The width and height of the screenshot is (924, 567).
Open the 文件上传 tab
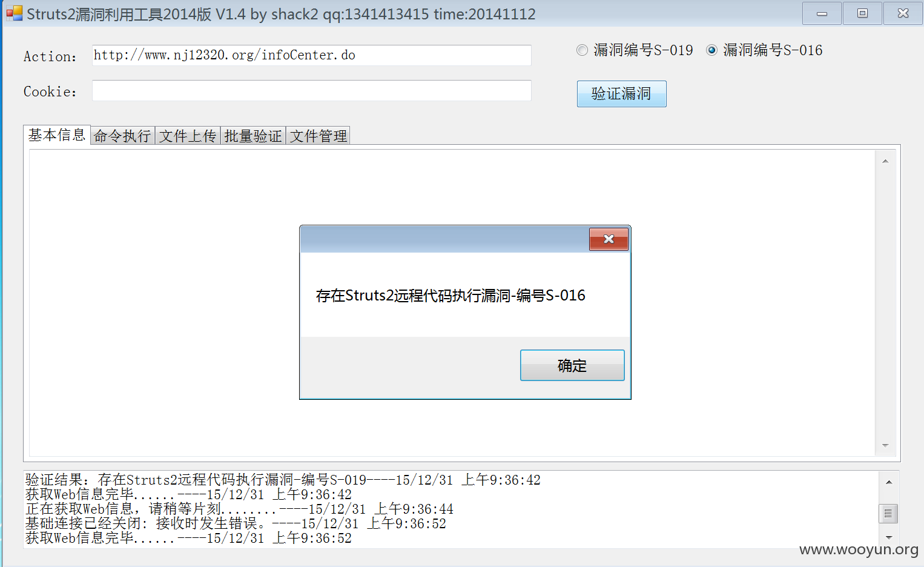(x=188, y=136)
